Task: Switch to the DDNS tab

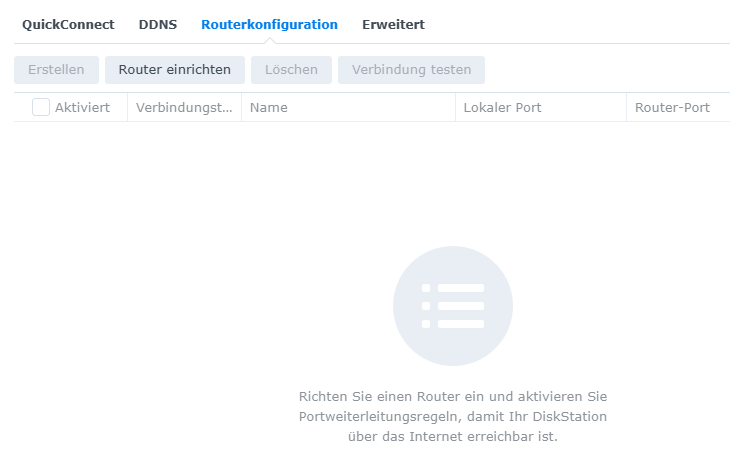Action: tap(158, 24)
